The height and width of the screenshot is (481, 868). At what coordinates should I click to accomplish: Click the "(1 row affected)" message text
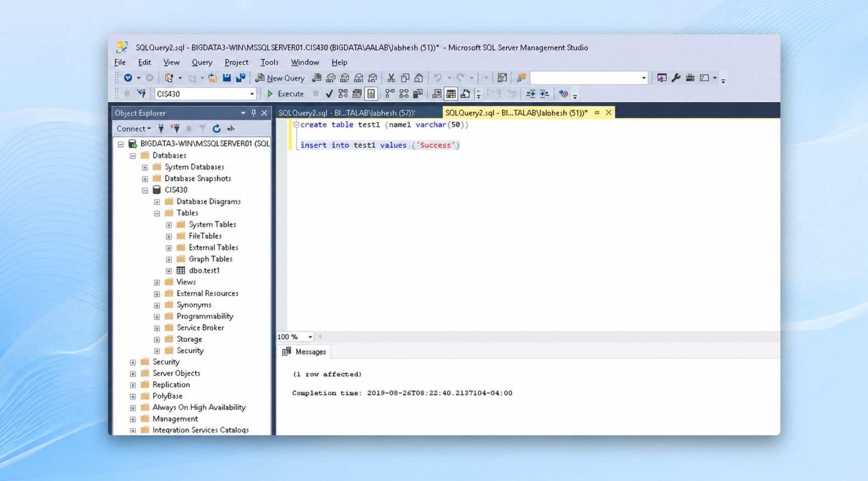[x=327, y=374]
